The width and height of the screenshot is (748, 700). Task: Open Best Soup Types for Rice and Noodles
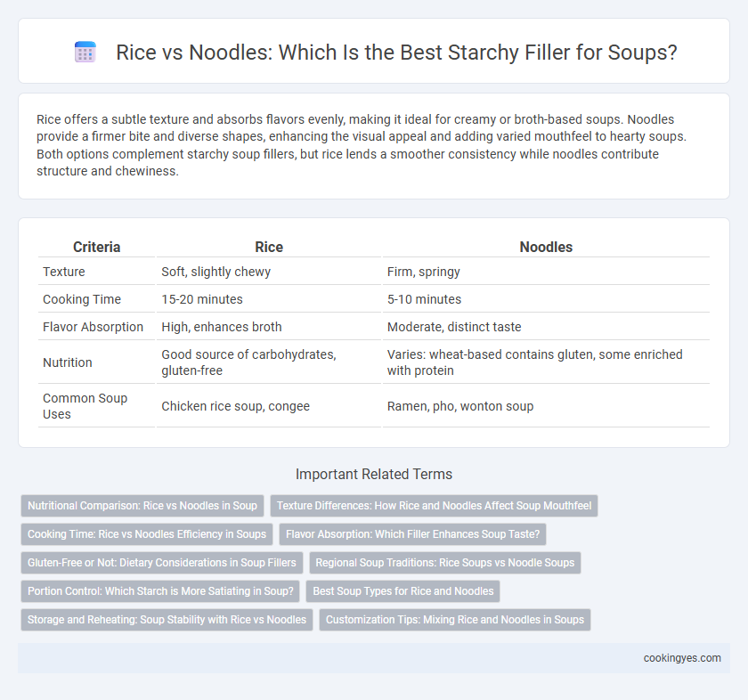(403, 591)
